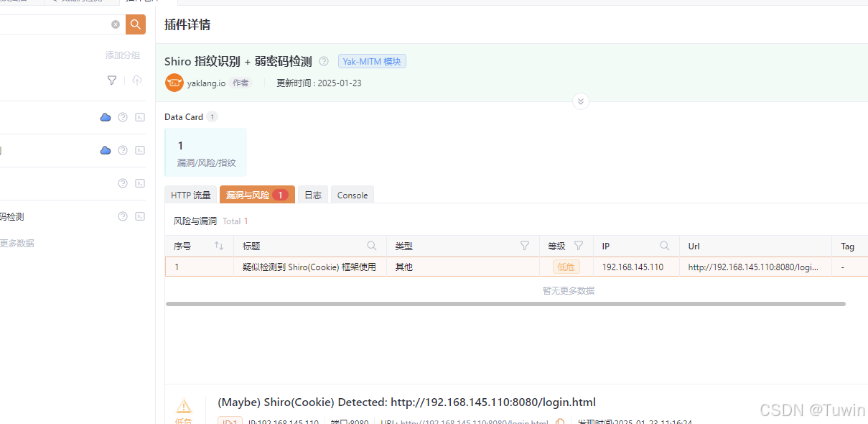Viewport: 868px width, 424px height.
Task: Click the 风险与漏洞 Total 1 label
Action: pyautogui.click(x=211, y=221)
